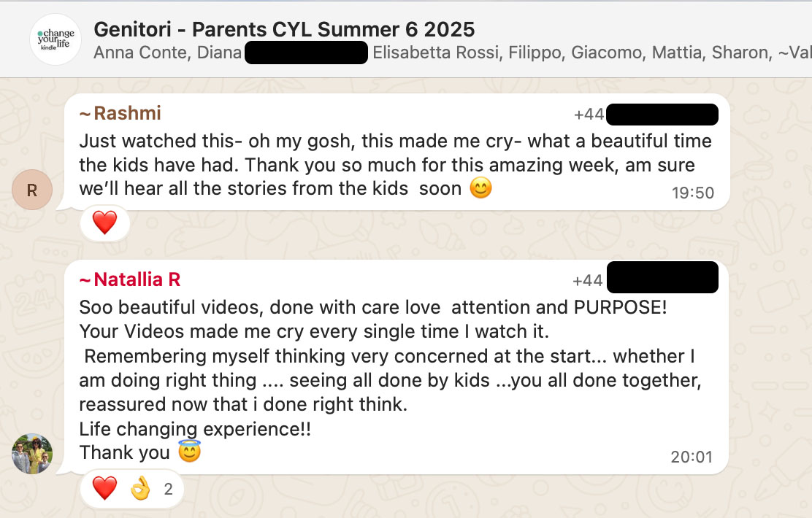Click the OK hand reaction emoji

click(x=140, y=488)
